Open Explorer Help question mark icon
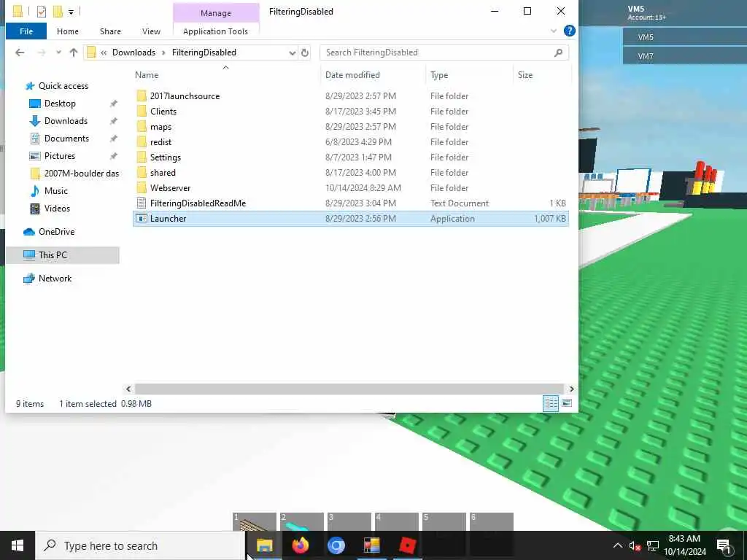The height and width of the screenshot is (560, 747). coord(569,31)
